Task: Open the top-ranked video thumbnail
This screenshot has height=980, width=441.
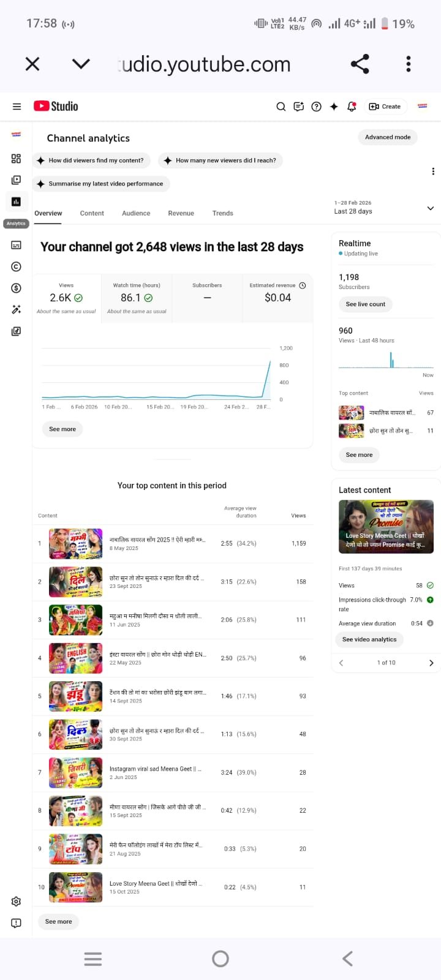Action: pyautogui.click(x=76, y=544)
